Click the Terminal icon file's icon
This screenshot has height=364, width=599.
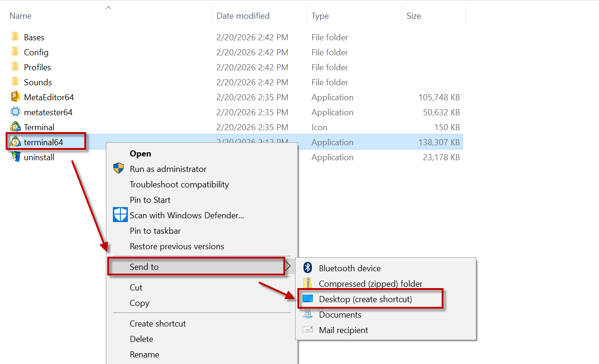pyautogui.click(x=15, y=127)
